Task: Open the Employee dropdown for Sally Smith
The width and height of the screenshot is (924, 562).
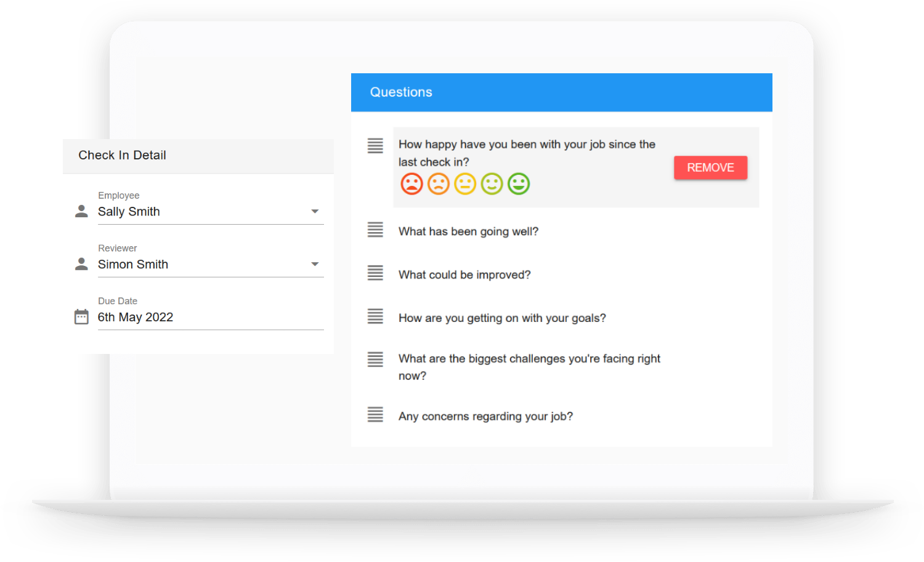Action: tap(315, 211)
